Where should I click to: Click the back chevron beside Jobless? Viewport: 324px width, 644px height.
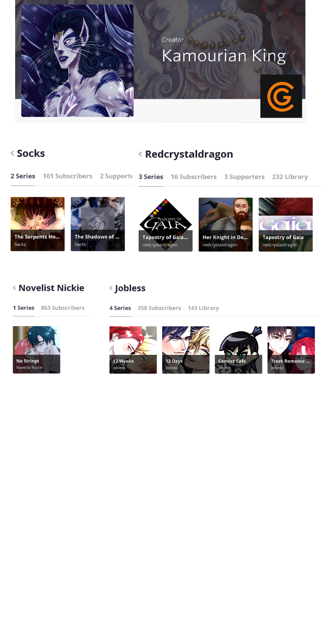point(111,288)
